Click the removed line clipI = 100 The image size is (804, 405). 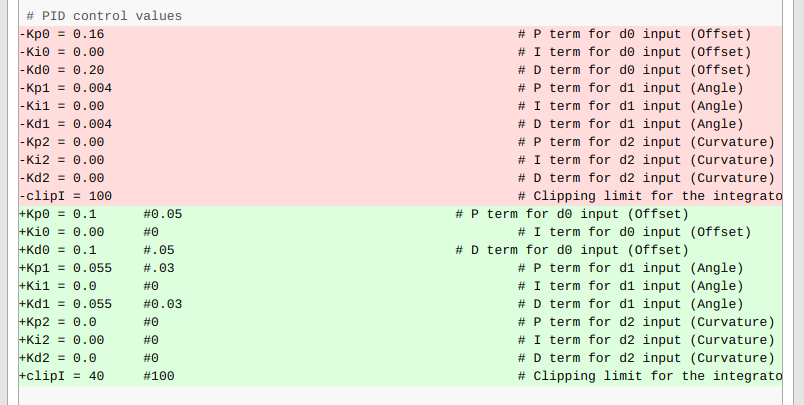[x=400, y=196]
